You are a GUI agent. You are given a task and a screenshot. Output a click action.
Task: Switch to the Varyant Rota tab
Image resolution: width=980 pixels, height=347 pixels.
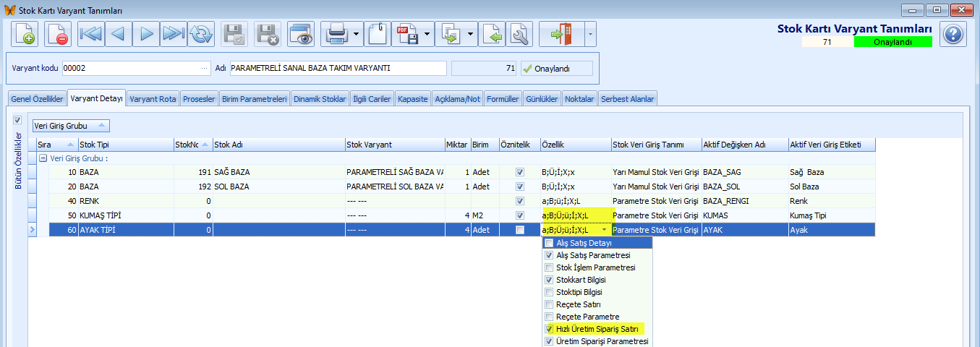(x=153, y=99)
